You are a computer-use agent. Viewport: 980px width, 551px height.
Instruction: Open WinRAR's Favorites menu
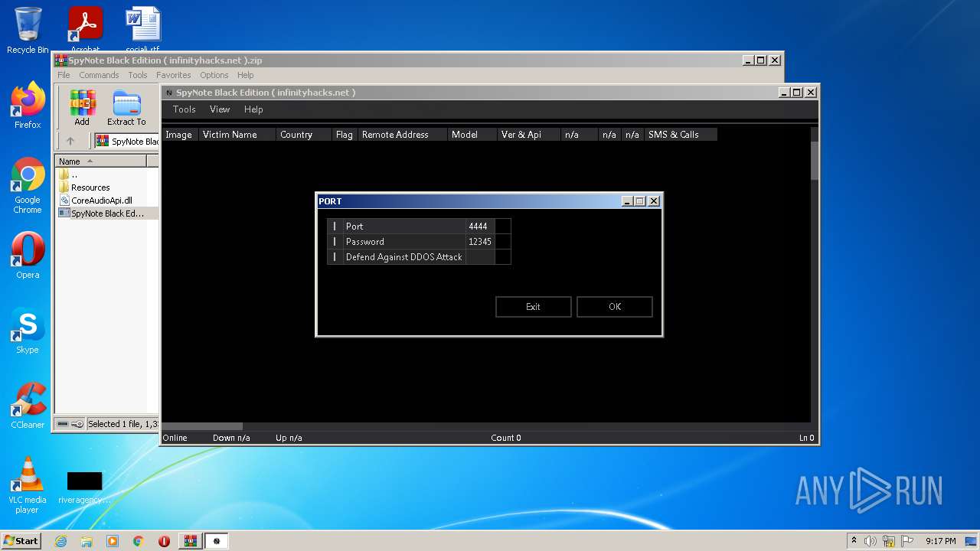pyautogui.click(x=174, y=75)
